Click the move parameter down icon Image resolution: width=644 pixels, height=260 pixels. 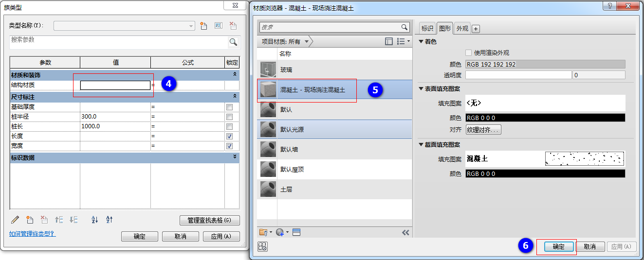tap(74, 220)
